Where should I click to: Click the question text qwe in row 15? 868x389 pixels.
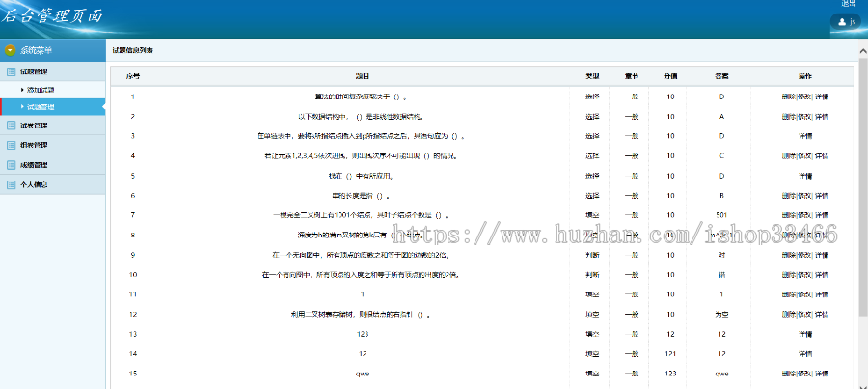click(362, 374)
